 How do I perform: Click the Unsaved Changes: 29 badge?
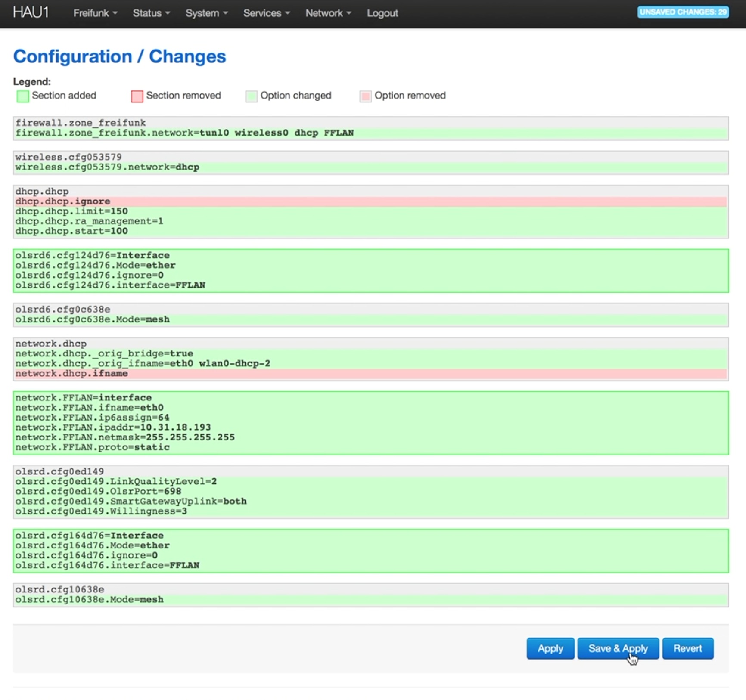pos(683,12)
